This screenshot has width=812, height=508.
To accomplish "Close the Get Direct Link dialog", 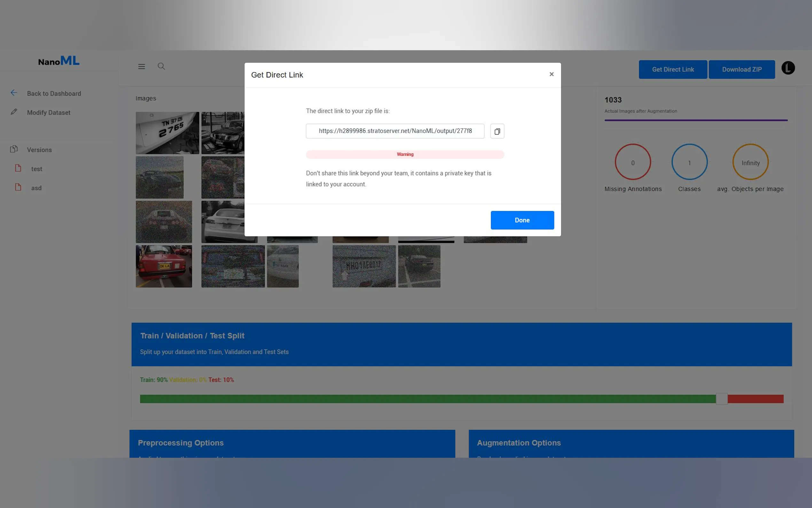I will click(551, 74).
